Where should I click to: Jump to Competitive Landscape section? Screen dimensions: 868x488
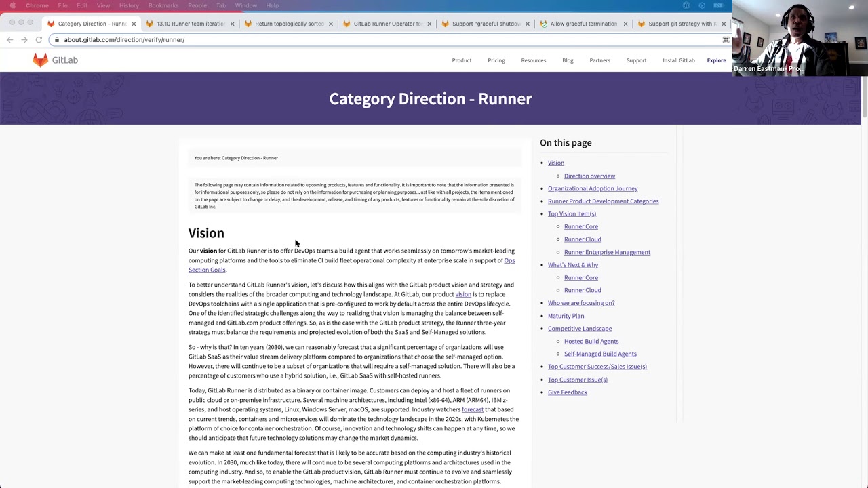580,329
